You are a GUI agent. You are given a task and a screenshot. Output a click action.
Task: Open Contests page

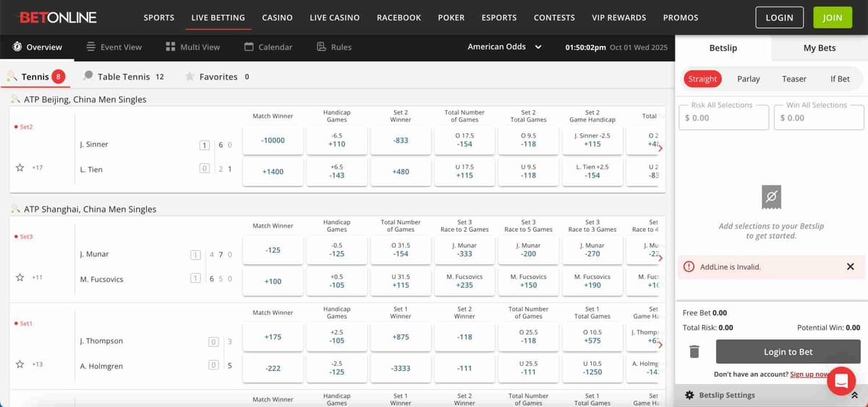click(554, 17)
